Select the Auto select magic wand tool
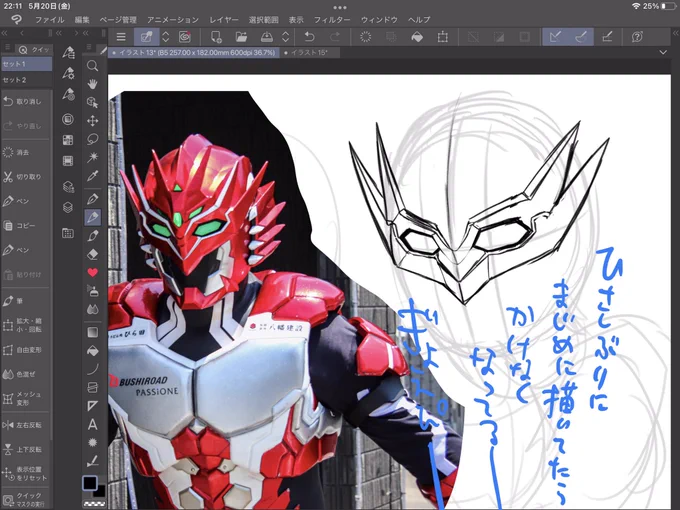This screenshot has width=680, height=510. (x=92, y=157)
